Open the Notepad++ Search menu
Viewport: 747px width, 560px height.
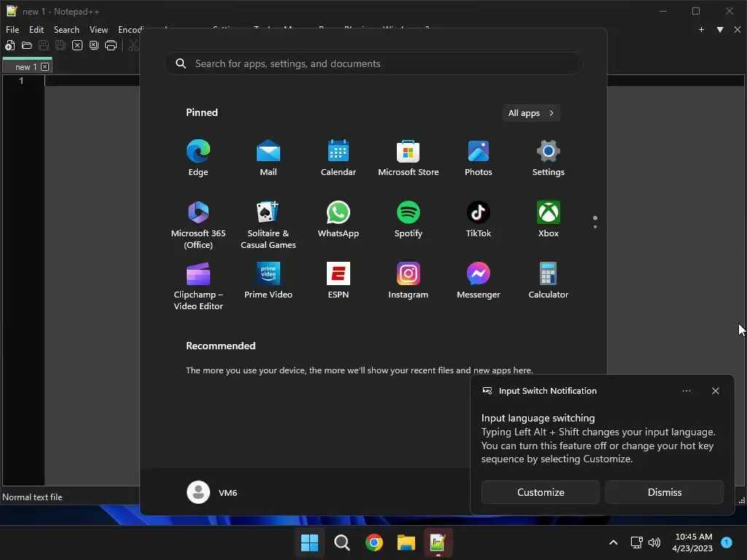click(66, 29)
